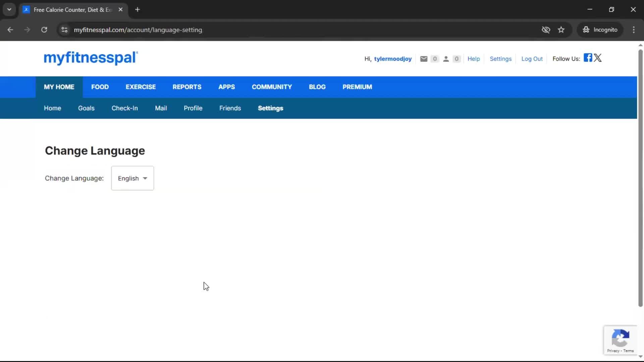Go to Home in the sub-navigation
The width and height of the screenshot is (644, 362).
point(52,108)
